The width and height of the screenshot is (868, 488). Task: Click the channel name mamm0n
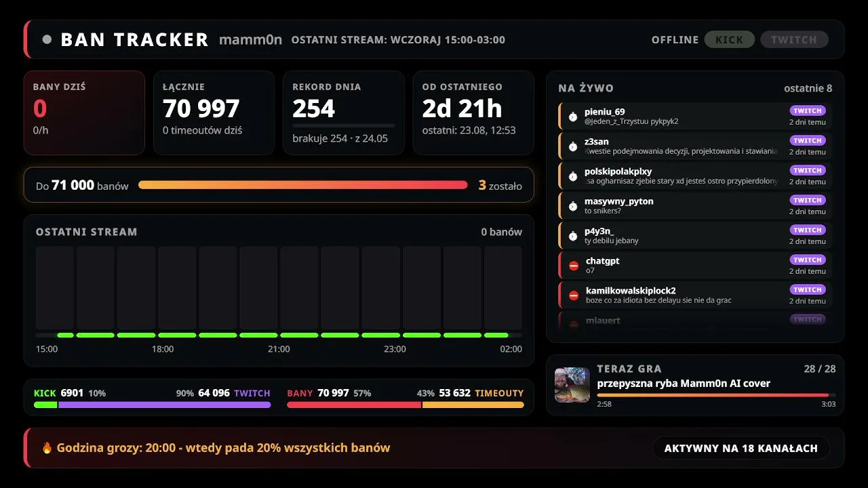pyautogui.click(x=250, y=40)
